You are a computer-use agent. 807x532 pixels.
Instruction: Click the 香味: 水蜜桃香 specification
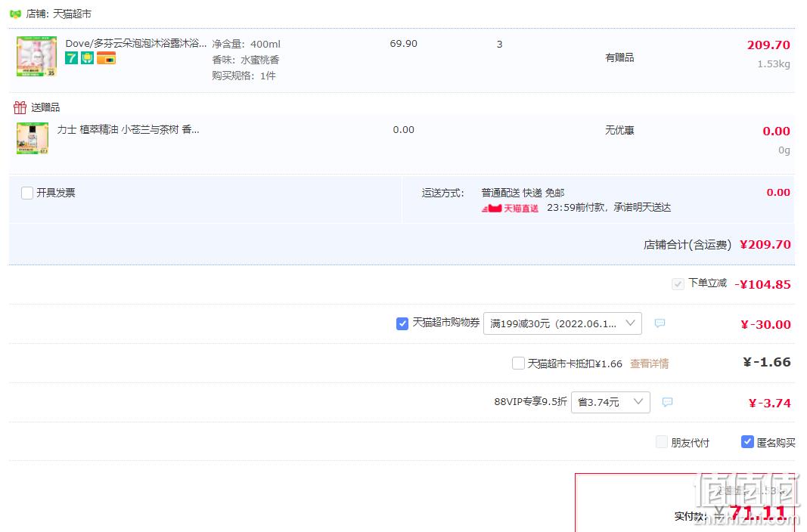pyautogui.click(x=246, y=60)
